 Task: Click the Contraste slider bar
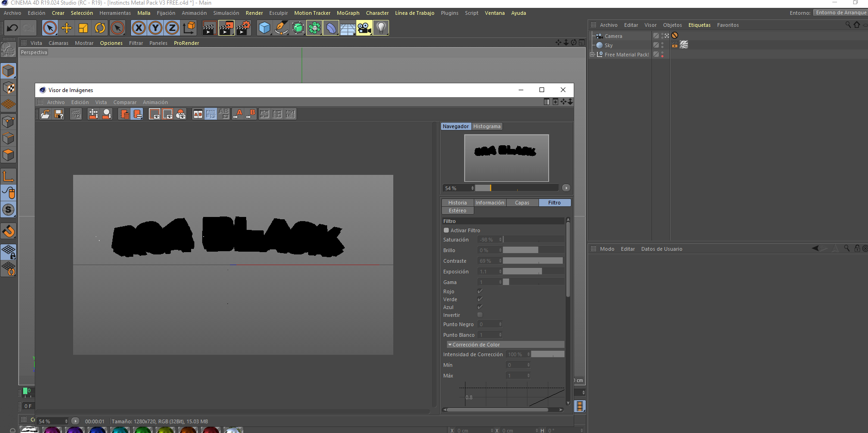(x=533, y=261)
